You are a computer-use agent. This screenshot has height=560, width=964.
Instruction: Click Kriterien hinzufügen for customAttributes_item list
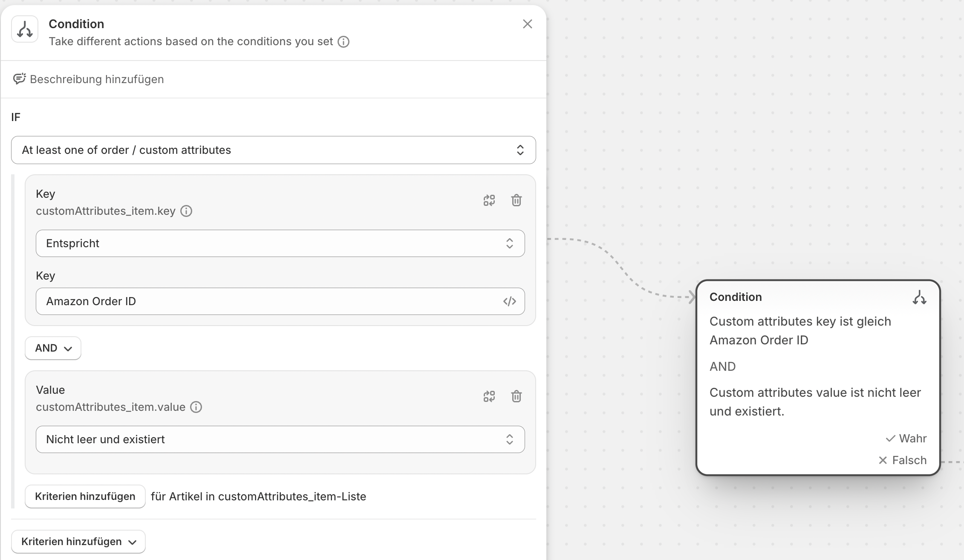tap(85, 496)
